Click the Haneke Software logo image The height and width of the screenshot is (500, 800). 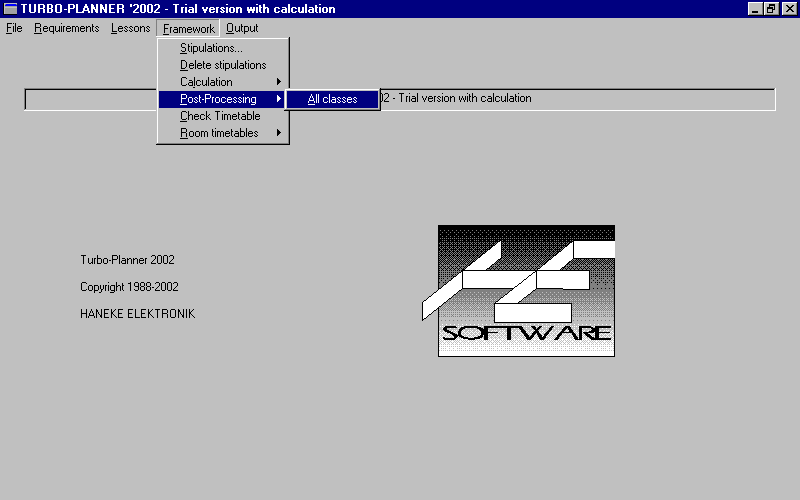519,291
